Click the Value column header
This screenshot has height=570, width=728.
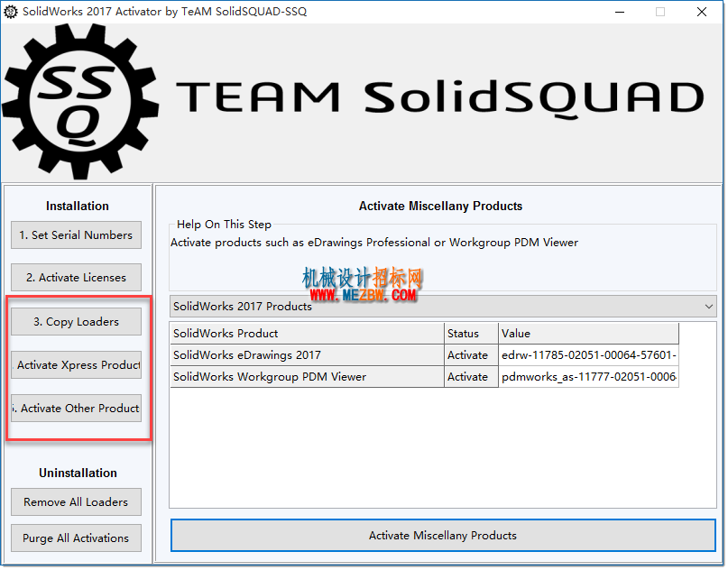click(589, 334)
